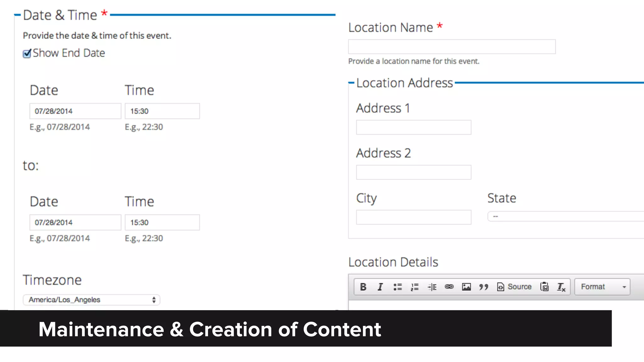
Task: Click the start Time field
Action: (x=162, y=111)
